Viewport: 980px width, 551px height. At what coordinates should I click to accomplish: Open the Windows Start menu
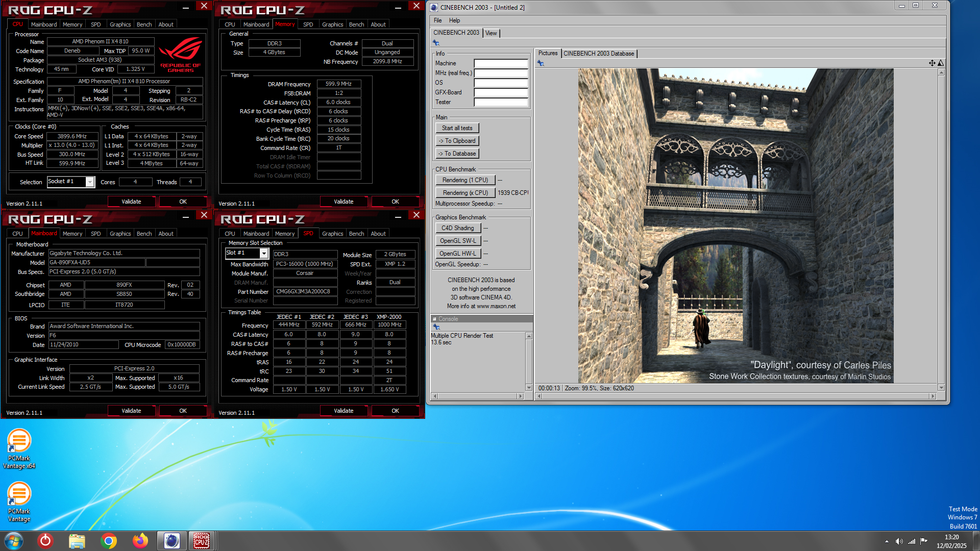pos(14,540)
